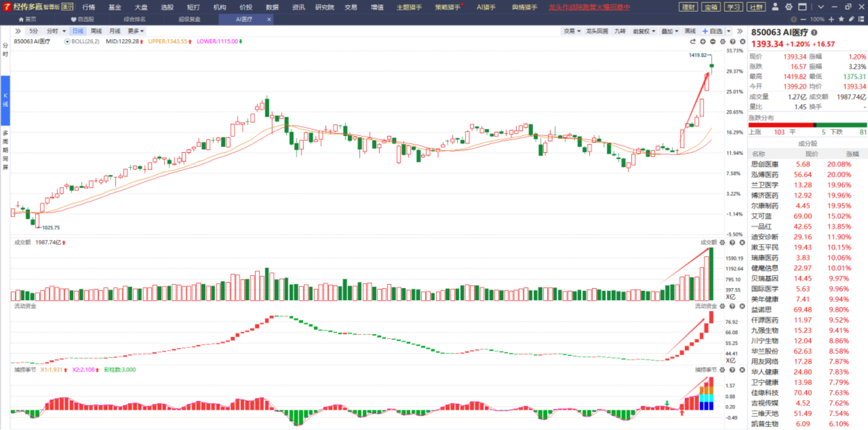Open help icon for 捕捞季节 indicator
The height and width of the screenshot is (430, 868).
(732, 370)
